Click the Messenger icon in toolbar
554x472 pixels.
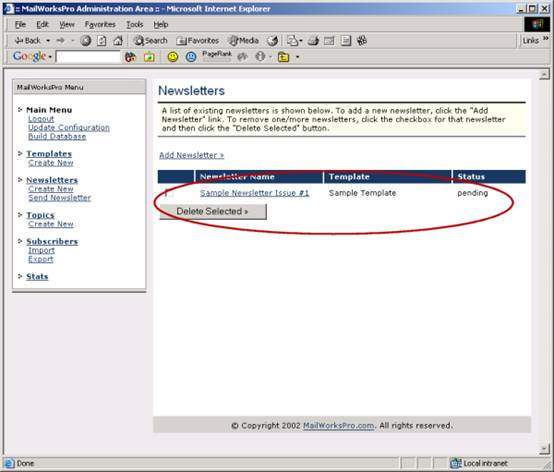click(x=362, y=41)
